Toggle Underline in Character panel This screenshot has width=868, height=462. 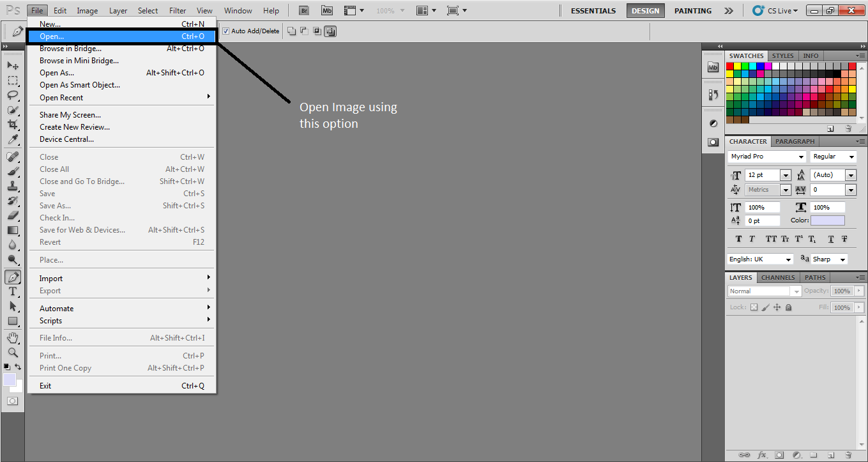831,239
